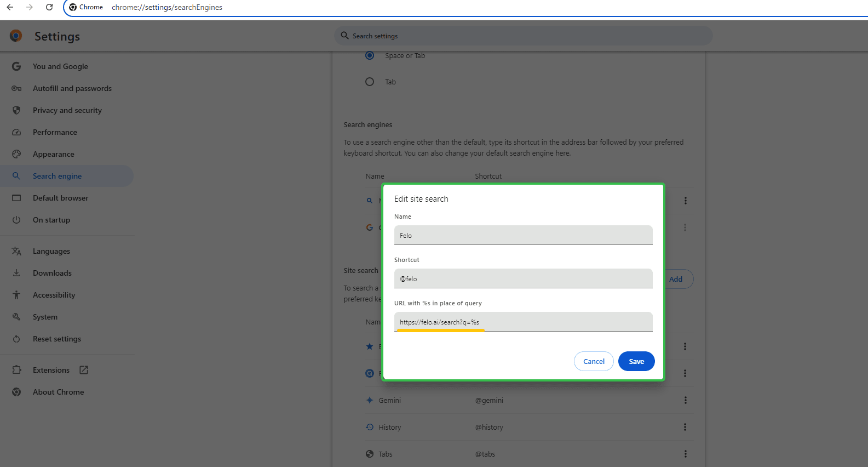Click the @gemini shortcut text

pyautogui.click(x=489, y=400)
